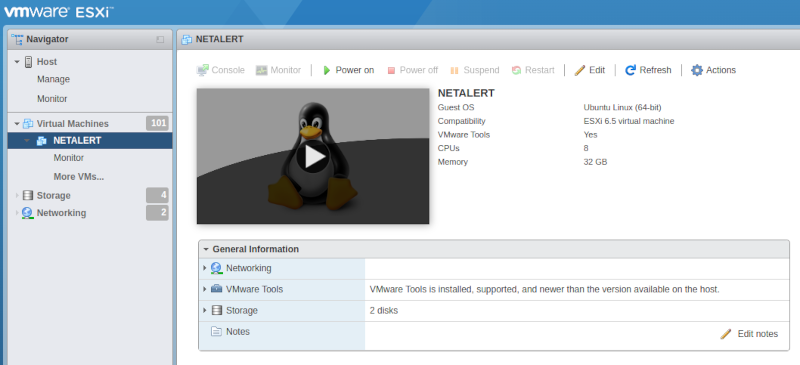Click the Notes page icon
The height and width of the screenshot is (365, 800).
(x=216, y=331)
